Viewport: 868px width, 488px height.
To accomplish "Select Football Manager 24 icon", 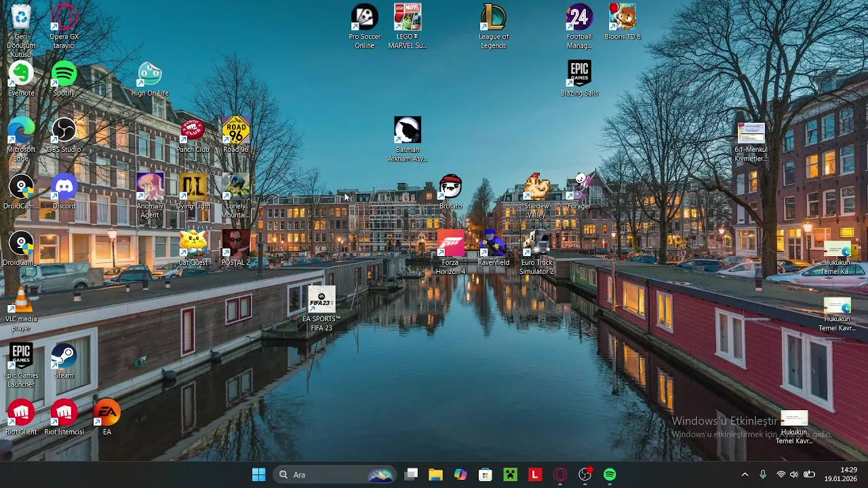I will click(x=579, y=26).
